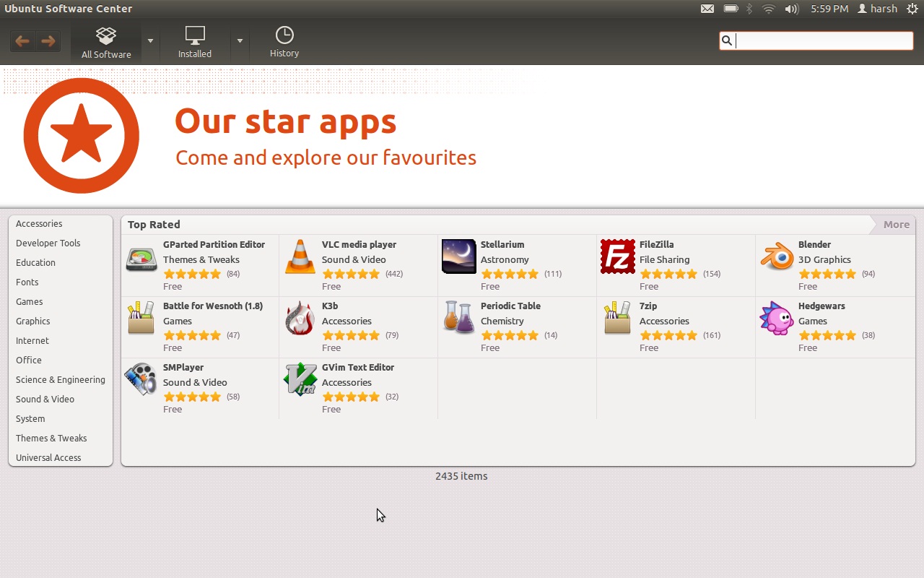The height and width of the screenshot is (578, 924).
Task: Open the Bluetooth indicator menu
Action: click(749, 9)
